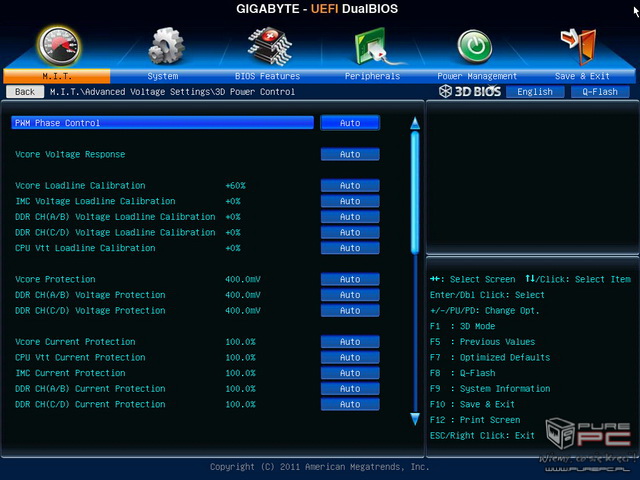Click the F7 Optimized Defaults help line
Screen dimensions: 640x480
(x=490, y=357)
